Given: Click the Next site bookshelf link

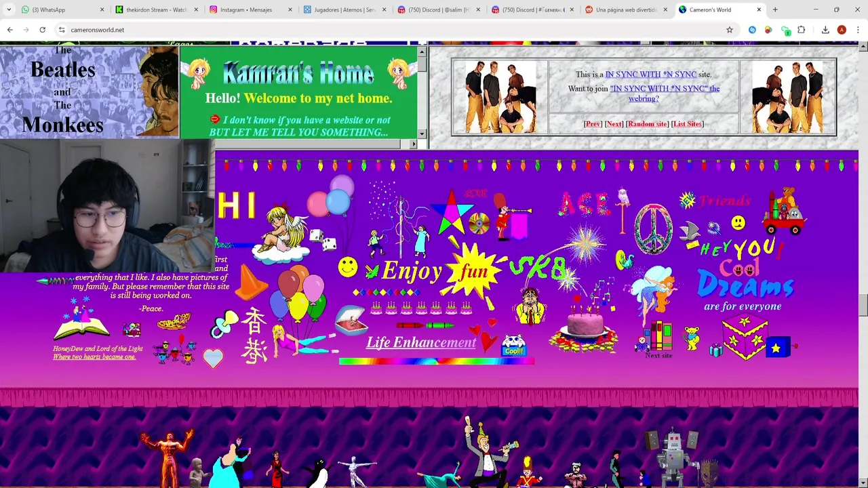Looking at the screenshot, I should point(658,339).
